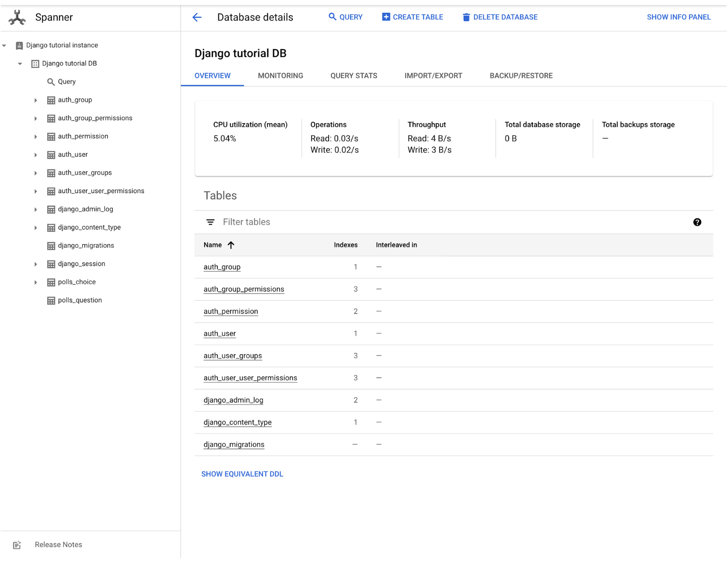Select polls_question in the sidebar tree
Viewport: 728px width, 583px height.
click(80, 300)
